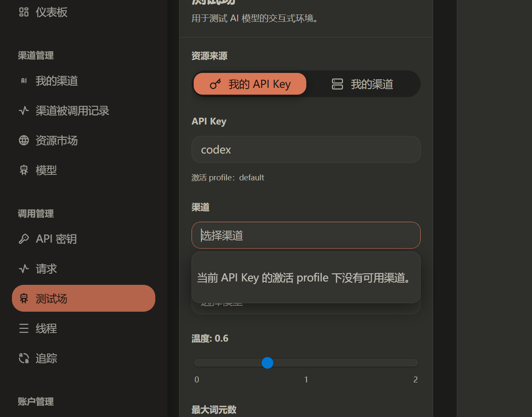Open 追踪 in the sidebar
Screen dimensions: 532x417
(84, 358)
